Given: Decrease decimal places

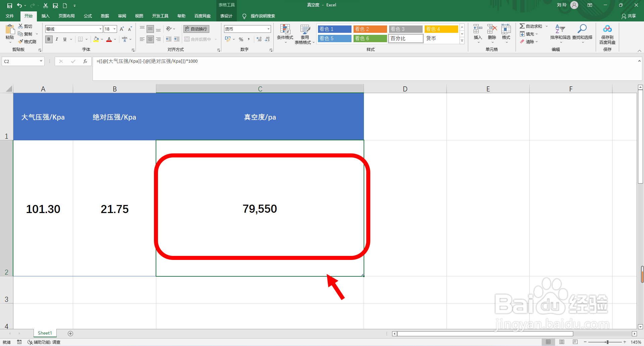Looking at the screenshot, I should click(267, 39).
